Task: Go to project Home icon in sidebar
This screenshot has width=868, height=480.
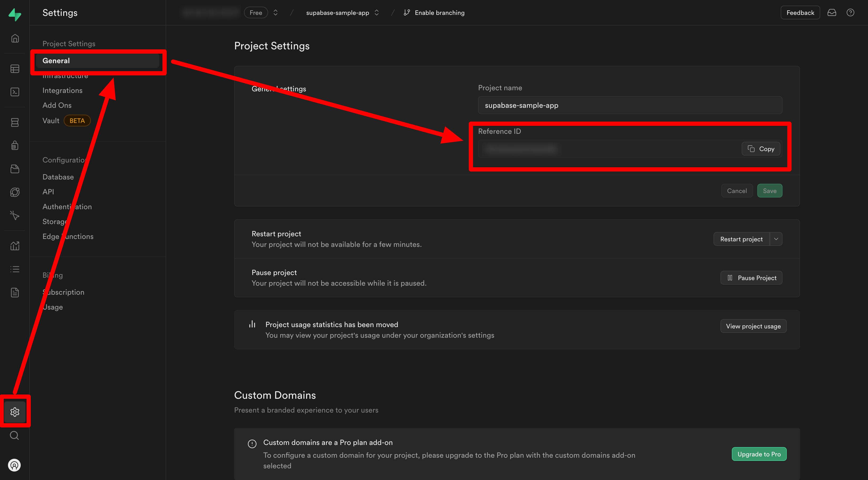Action: coord(15,38)
